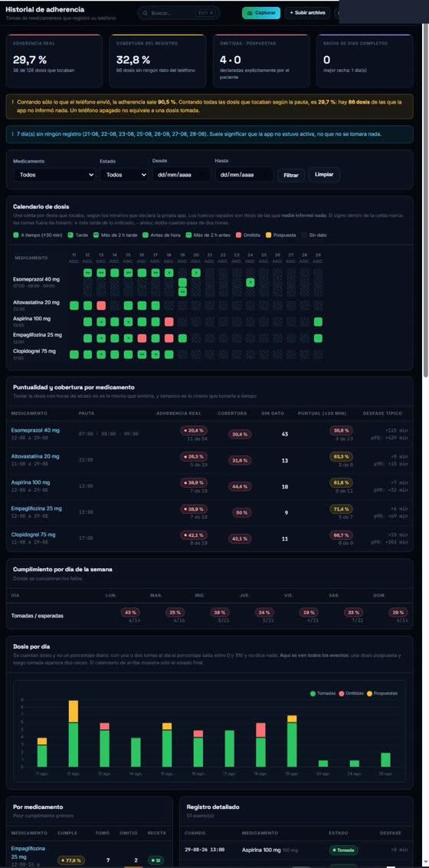Image resolution: width=429 pixels, height=868 pixels.
Task: Click the '66,7 %' puntual badge for Clopidogrel
Action: click(x=342, y=535)
